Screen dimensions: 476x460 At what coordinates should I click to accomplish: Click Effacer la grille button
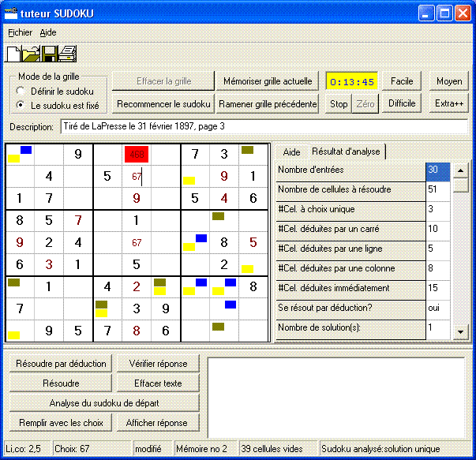(163, 81)
